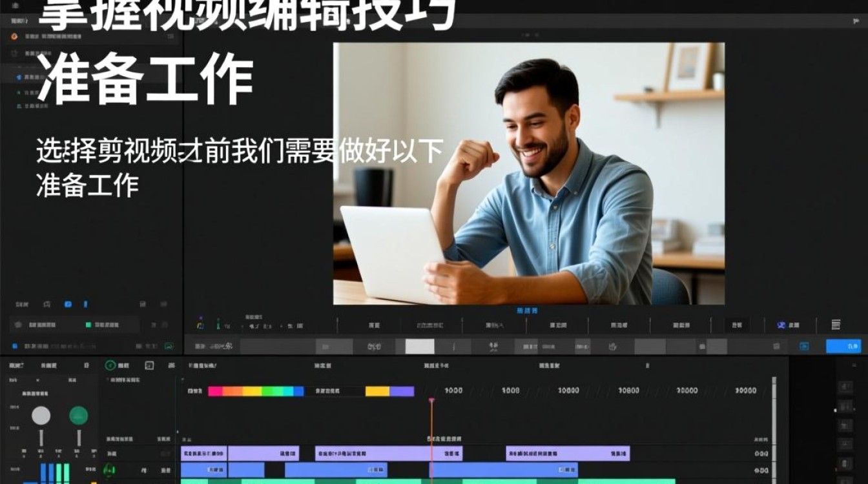Screen dimensions: 868x484
Task: Click the green headphones icon on the blue track
Action: tap(110, 470)
